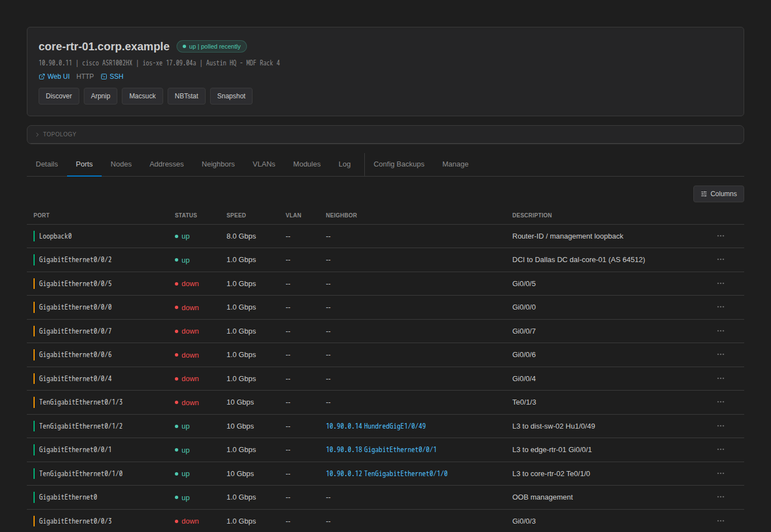Run the NBTstat job
771x532 pixels.
187,96
